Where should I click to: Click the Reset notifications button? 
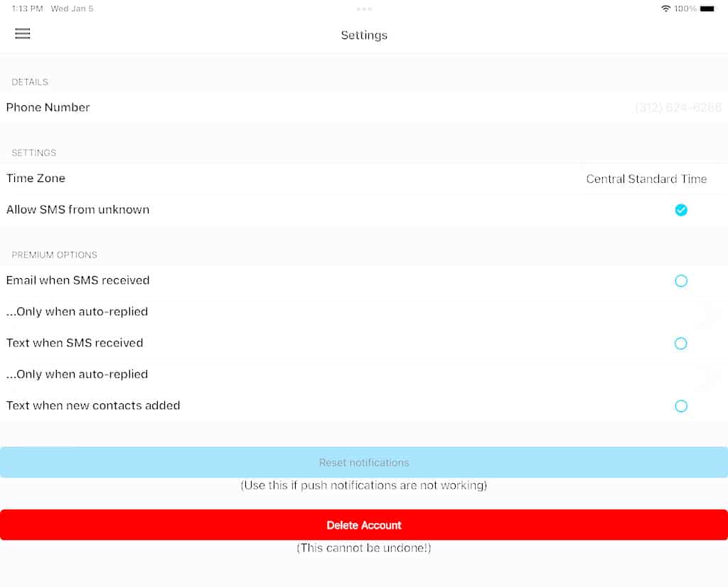click(x=364, y=462)
